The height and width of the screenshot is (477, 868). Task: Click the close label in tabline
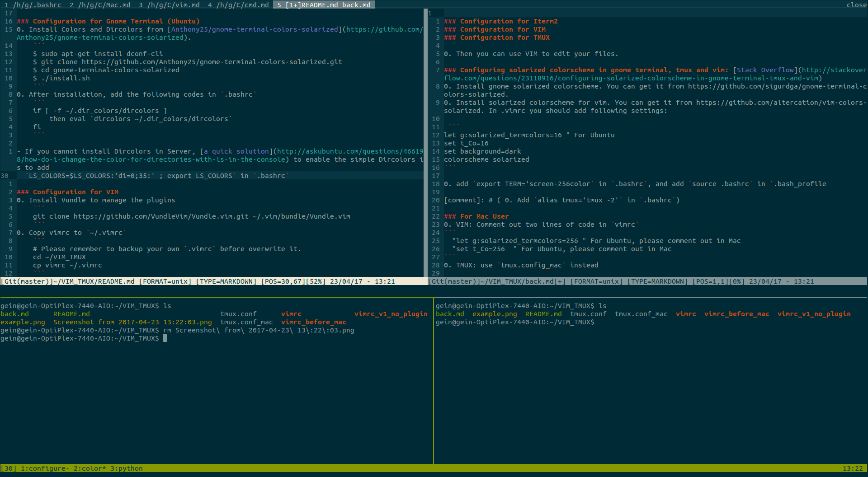point(856,5)
